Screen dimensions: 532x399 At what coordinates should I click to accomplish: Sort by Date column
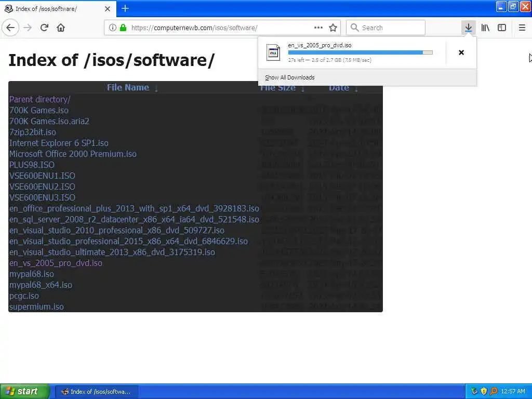pos(339,87)
